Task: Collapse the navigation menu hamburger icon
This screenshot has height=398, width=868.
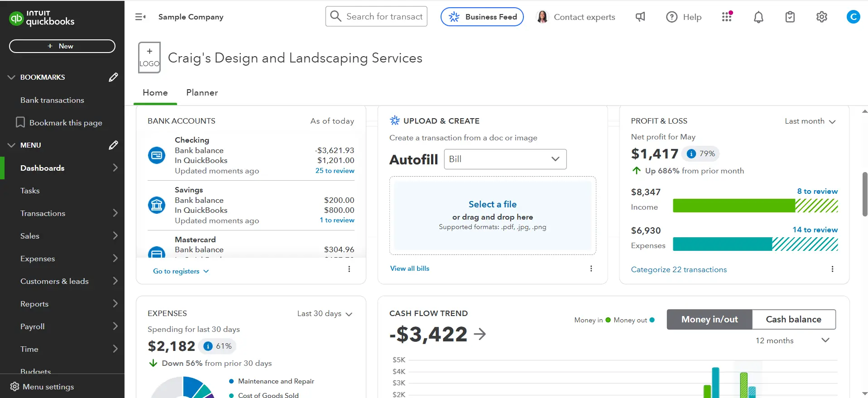Action: pos(140,17)
